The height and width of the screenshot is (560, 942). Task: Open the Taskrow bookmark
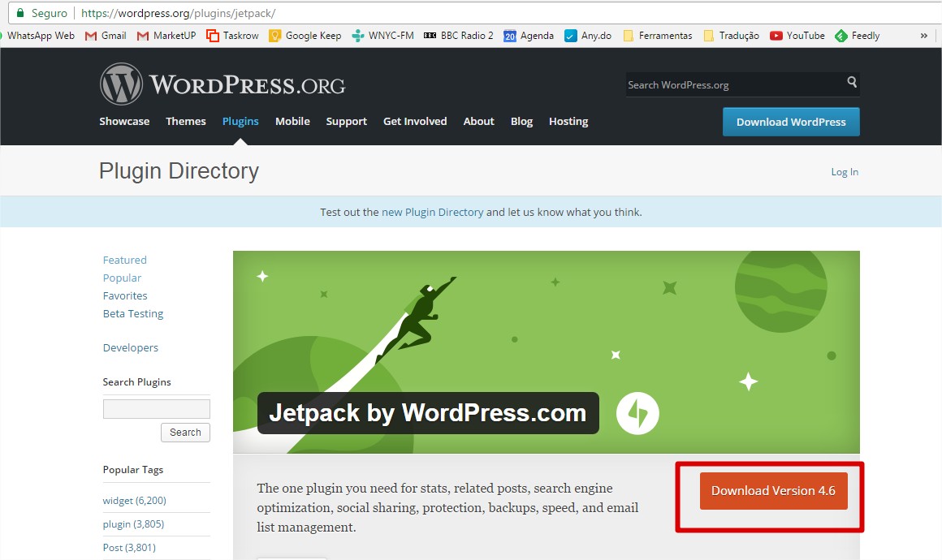[x=232, y=36]
